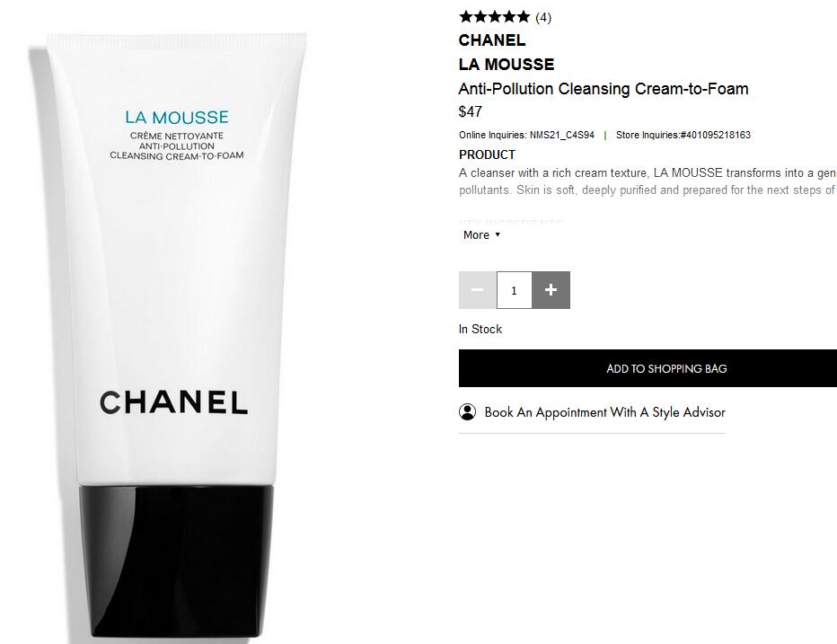Viewport: 837px width, 644px height.
Task: Add product to shopping bag
Action: point(648,368)
